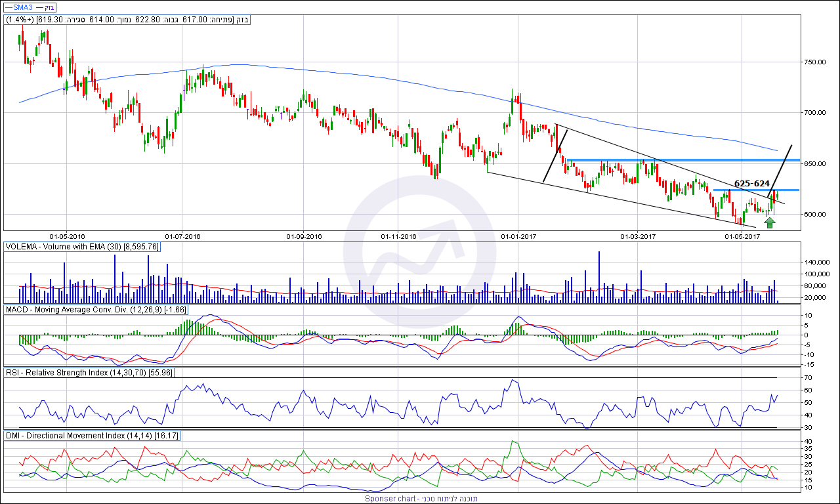This screenshot has width=840, height=504.
Task: Click the 01-01-2017 date axis label
Action: 518,236
